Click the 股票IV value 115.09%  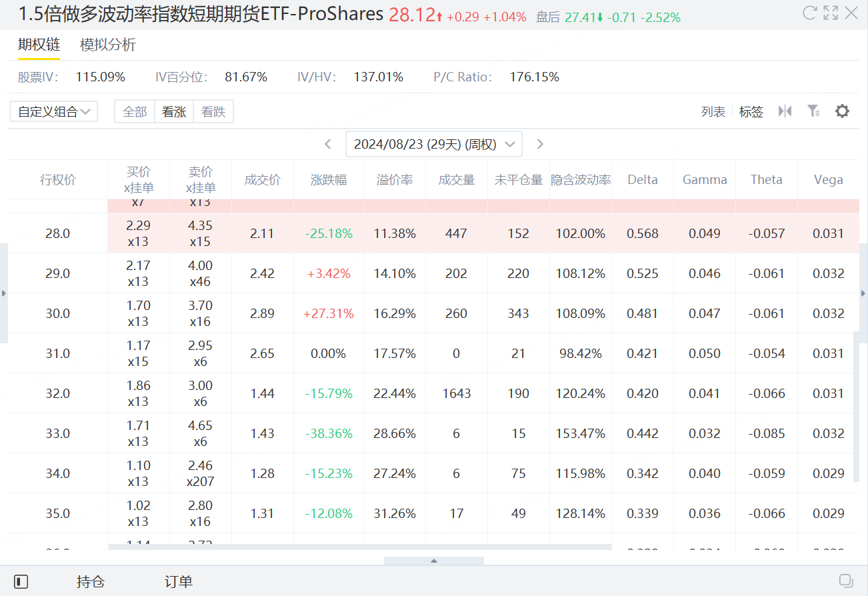tap(101, 77)
